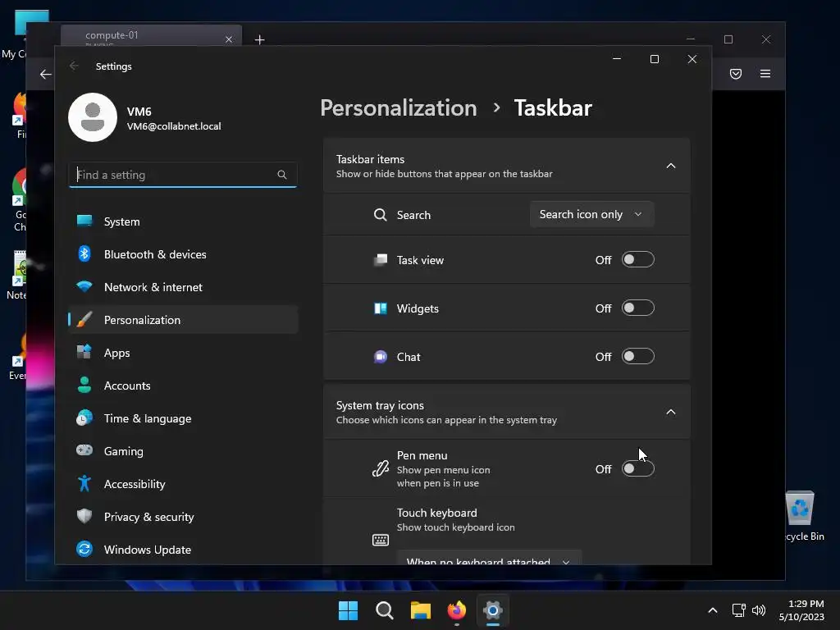
Task: Turn on the Widgets toggle
Action: [x=637, y=308]
